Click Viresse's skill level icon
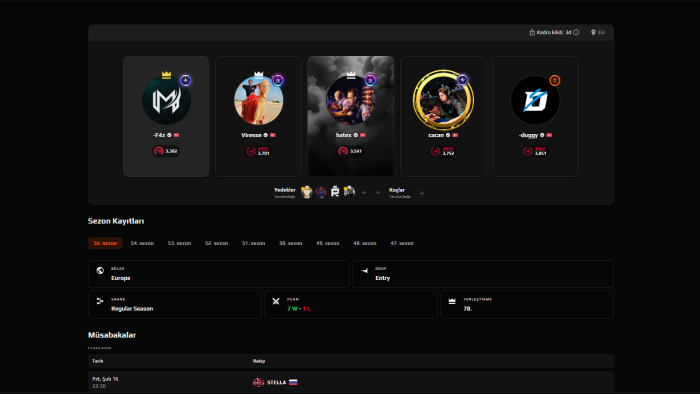Screen dimensions: 700x394 click(x=251, y=152)
